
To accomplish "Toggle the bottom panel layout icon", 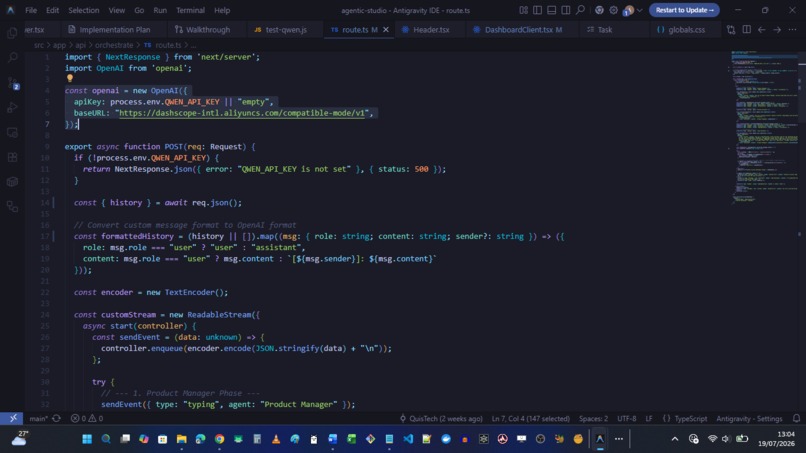I will (x=552, y=10).
